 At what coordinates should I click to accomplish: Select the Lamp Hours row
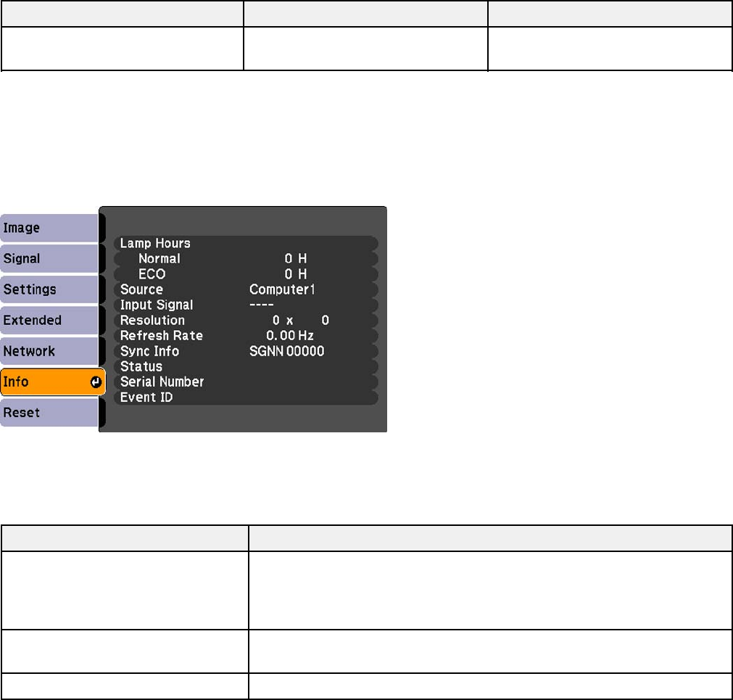click(x=246, y=243)
